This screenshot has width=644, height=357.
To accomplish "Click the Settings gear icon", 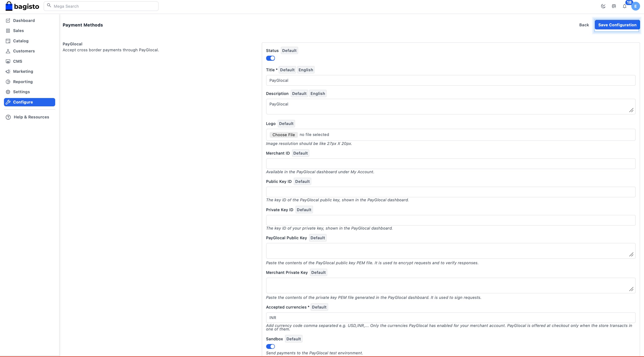I will tap(8, 92).
